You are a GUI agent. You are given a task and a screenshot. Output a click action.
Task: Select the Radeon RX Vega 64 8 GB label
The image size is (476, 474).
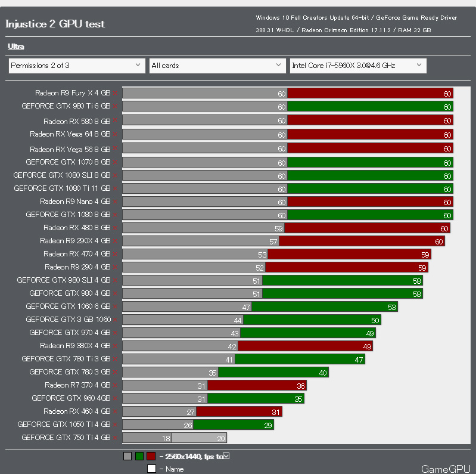point(70,134)
